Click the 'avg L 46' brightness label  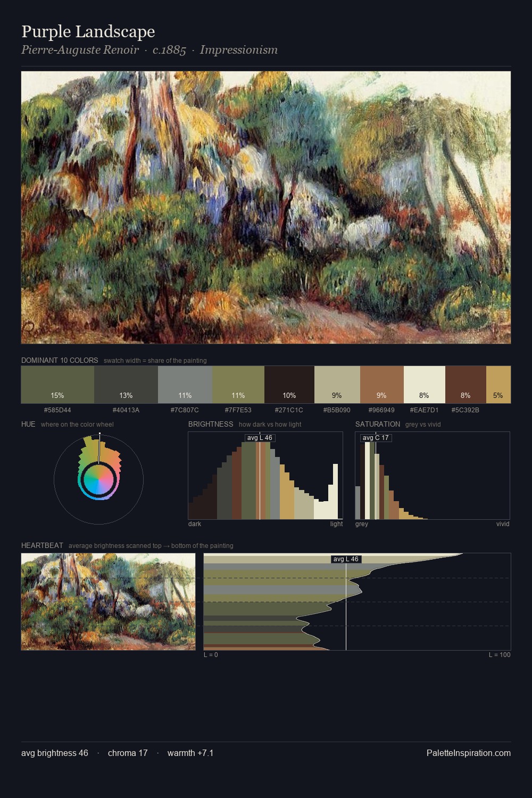pos(260,438)
